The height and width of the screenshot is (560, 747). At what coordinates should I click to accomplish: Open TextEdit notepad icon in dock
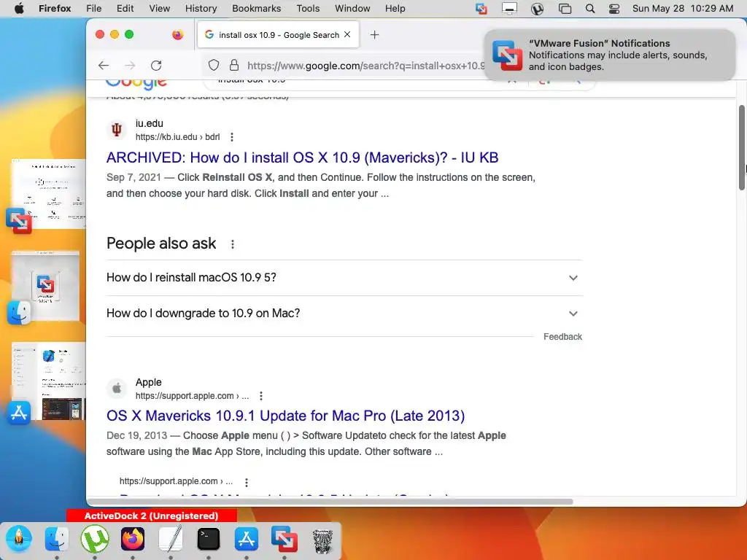coord(171,539)
